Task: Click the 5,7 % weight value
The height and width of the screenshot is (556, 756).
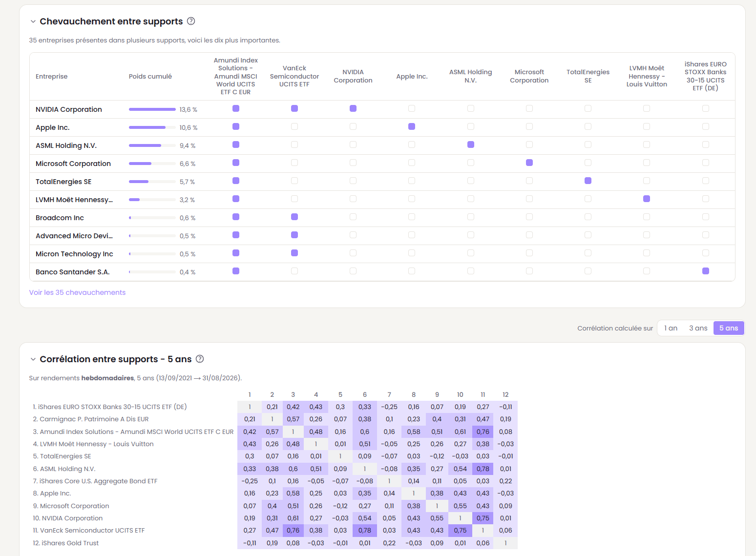Action: point(187,182)
